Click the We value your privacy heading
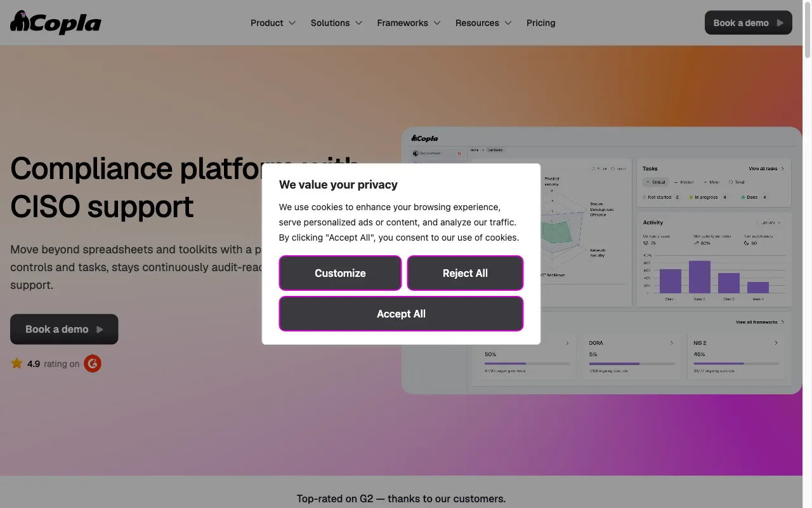Image resolution: width=812 pixels, height=508 pixels. pos(338,185)
